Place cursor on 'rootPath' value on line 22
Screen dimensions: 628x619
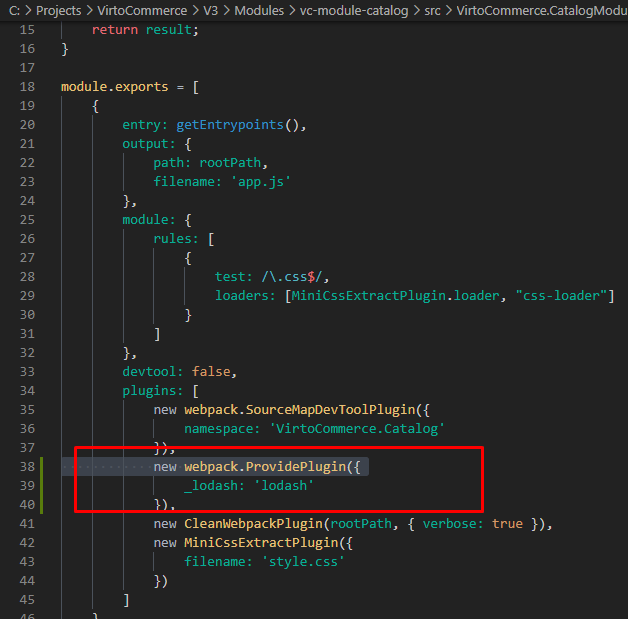(x=230, y=163)
